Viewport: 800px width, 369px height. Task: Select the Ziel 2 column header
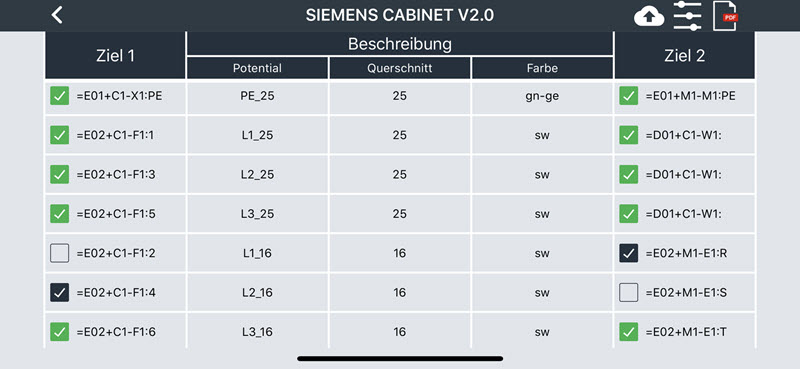coord(685,56)
